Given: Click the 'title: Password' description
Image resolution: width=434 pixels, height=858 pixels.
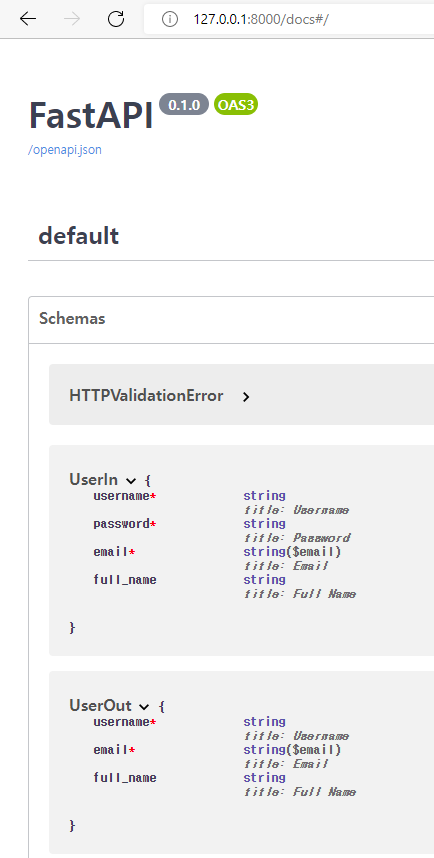Looking at the screenshot, I should point(297,538).
